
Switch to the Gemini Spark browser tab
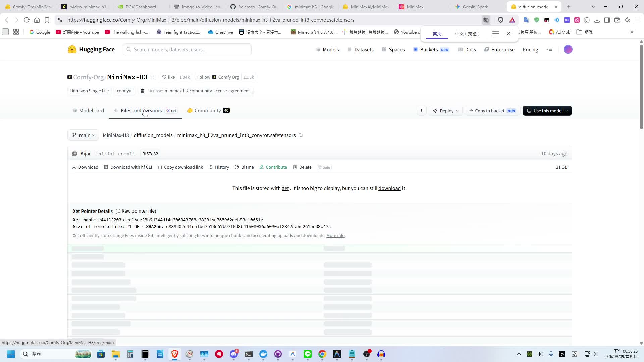[475, 7]
